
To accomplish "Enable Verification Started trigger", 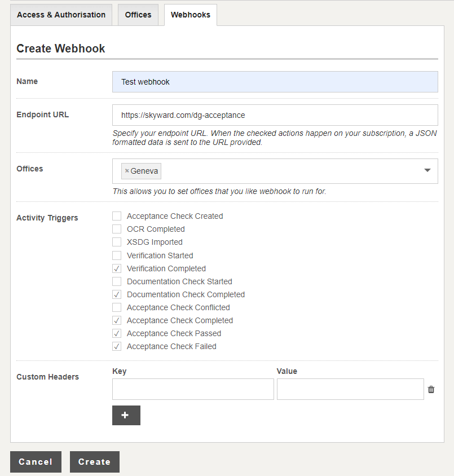I will [117, 255].
